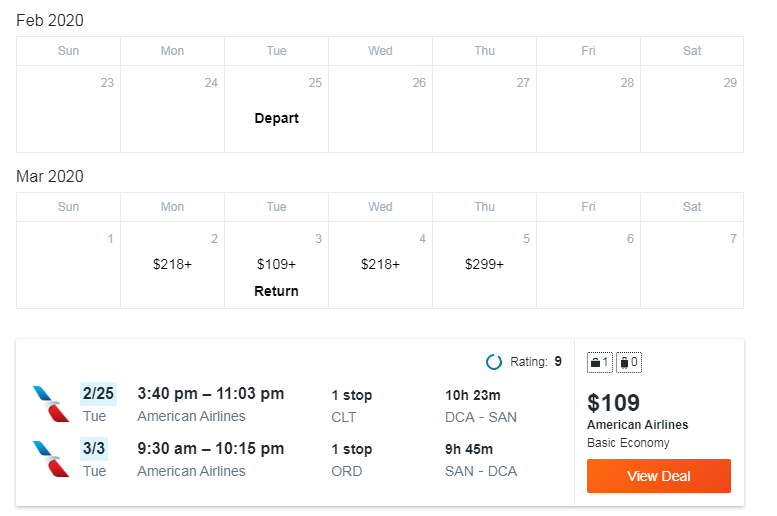Select the Feb 25 Depart date cell

click(x=277, y=109)
